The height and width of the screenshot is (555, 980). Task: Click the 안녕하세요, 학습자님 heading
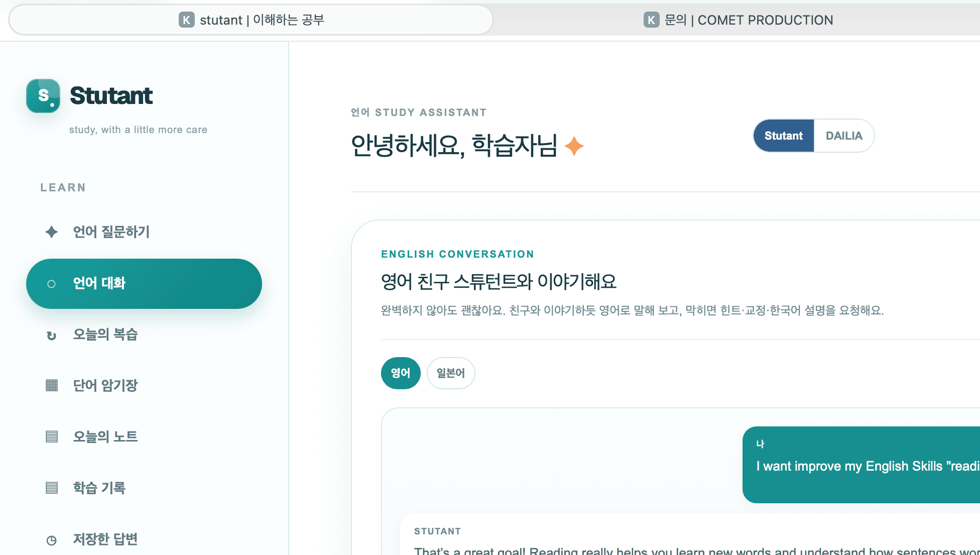454,146
